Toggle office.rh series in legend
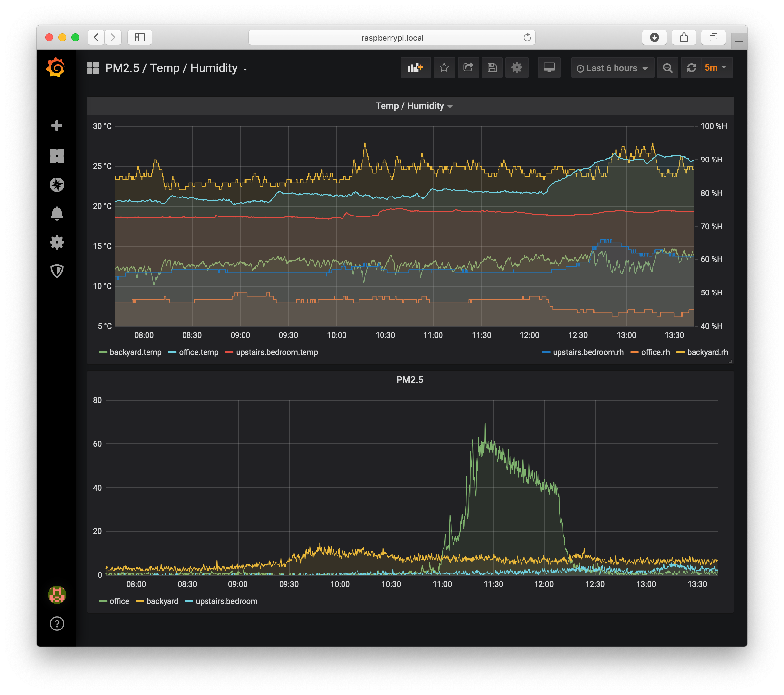The image size is (784, 695). click(x=655, y=352)
